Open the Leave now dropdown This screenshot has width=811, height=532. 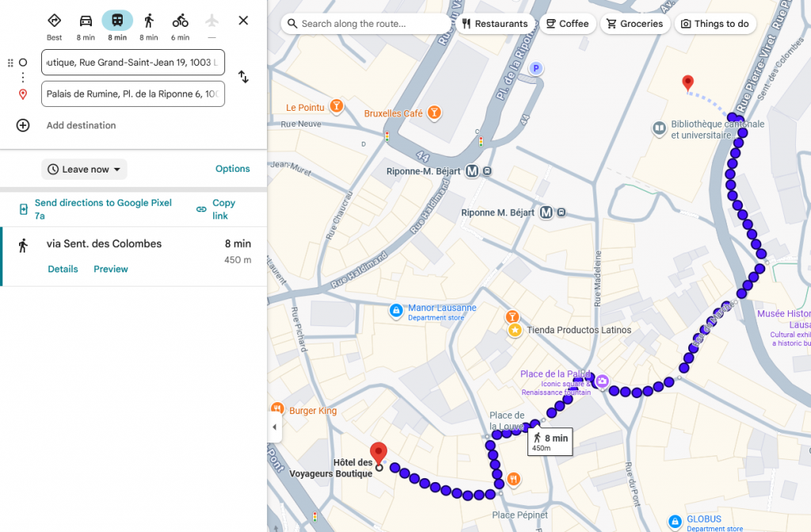[x=84, y=169]
